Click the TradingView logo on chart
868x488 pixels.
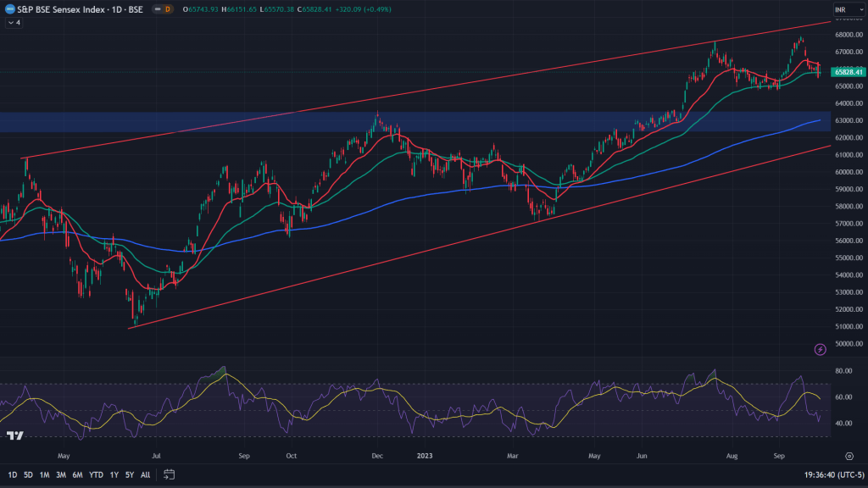click(14, 435)
